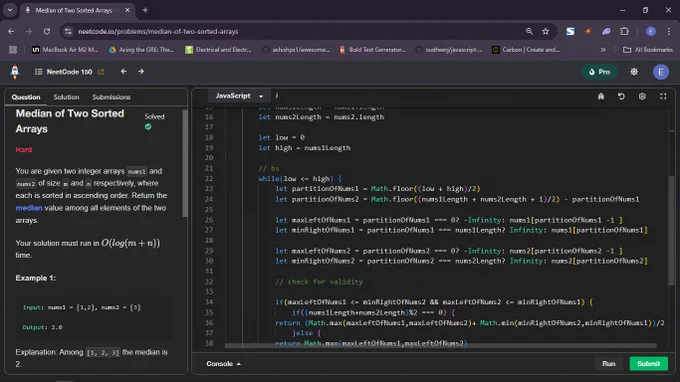
Task: Go to the previous problem arrow
Action: point(124,72)
